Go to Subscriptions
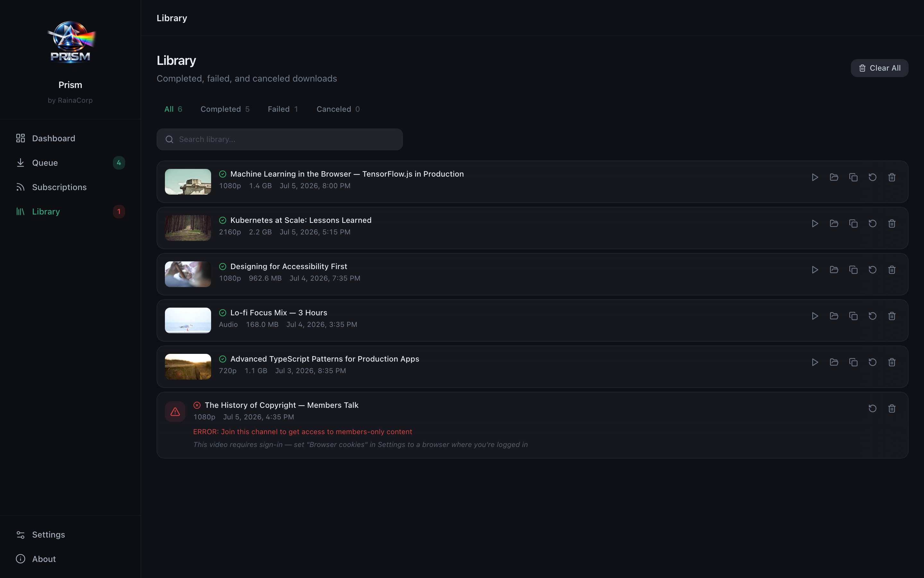This screenshot has width=924, height=578. pos(70,187)
